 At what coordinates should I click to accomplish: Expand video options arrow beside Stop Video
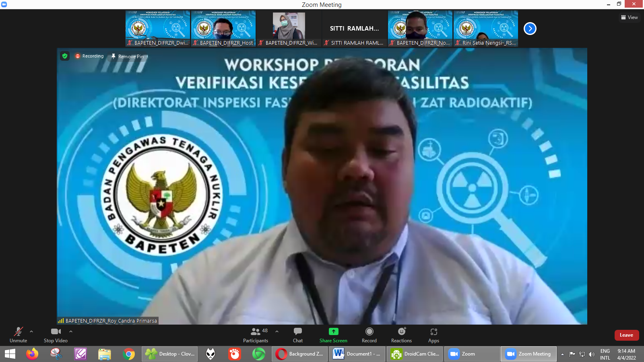pos(71,332)
